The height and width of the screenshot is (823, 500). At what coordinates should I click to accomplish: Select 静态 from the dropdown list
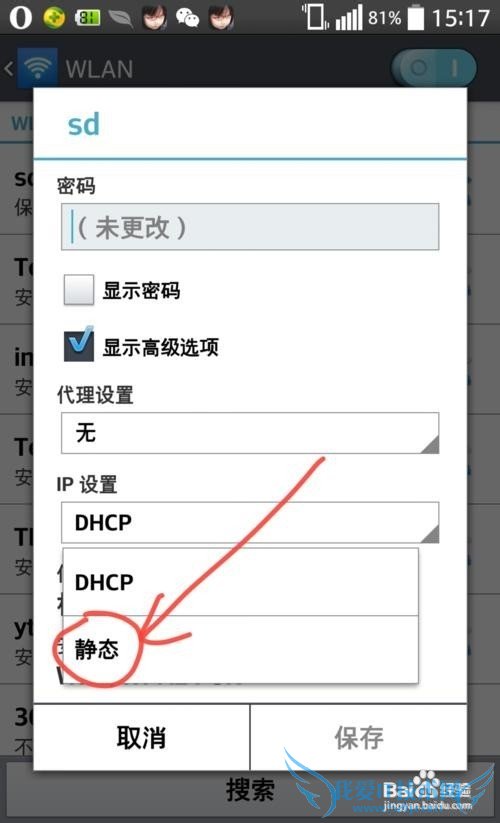click(240, 649)
